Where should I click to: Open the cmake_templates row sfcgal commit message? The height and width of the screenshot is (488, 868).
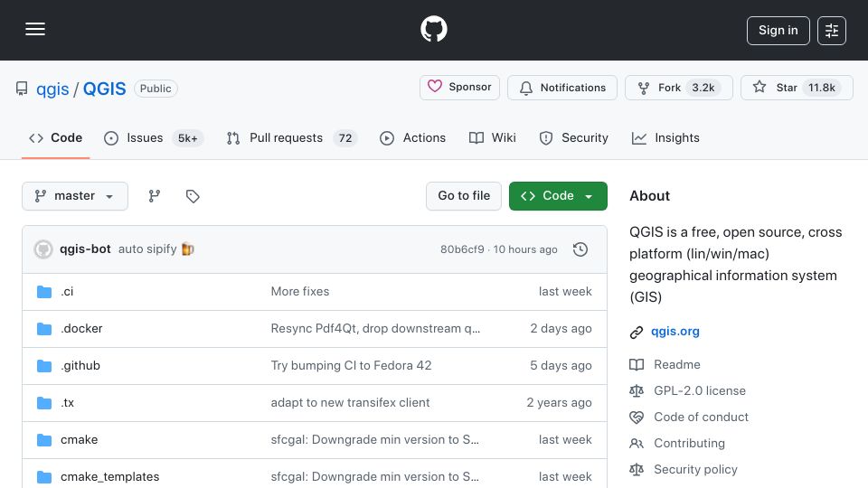[374, 476]
